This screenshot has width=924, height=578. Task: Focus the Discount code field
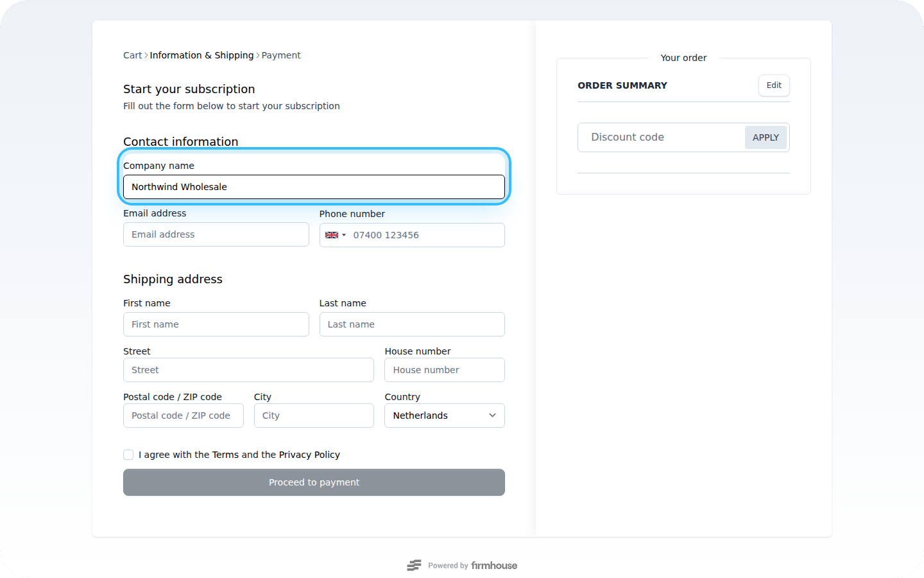[661, 137]
